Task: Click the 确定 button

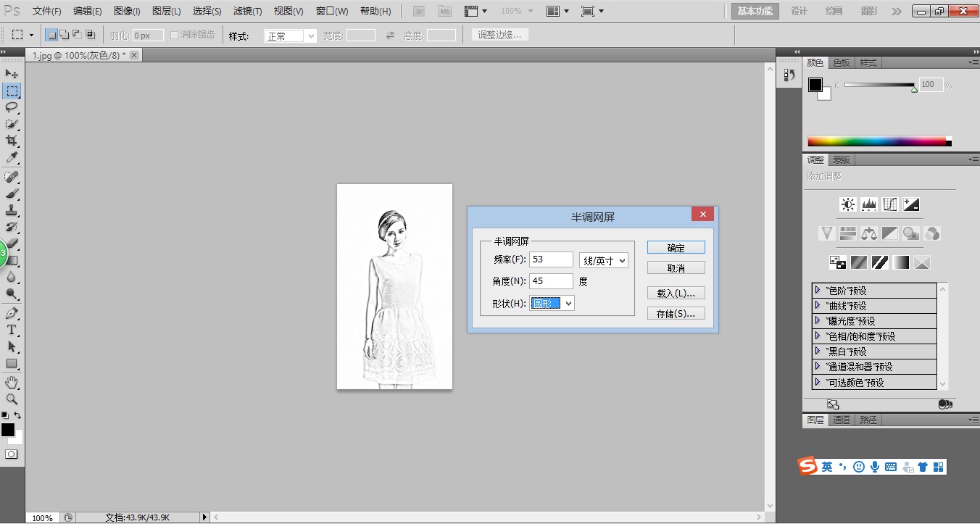Action: [676, 248]
